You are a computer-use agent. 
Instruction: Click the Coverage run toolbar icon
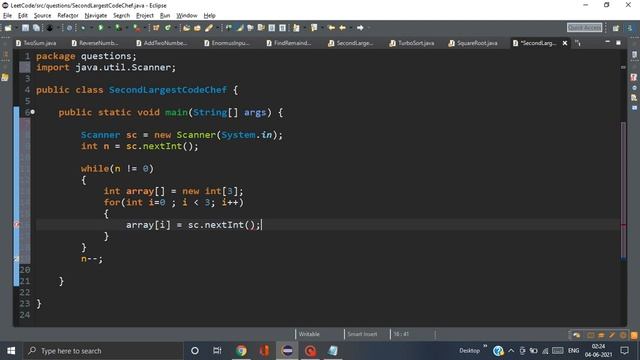[118, 28]
